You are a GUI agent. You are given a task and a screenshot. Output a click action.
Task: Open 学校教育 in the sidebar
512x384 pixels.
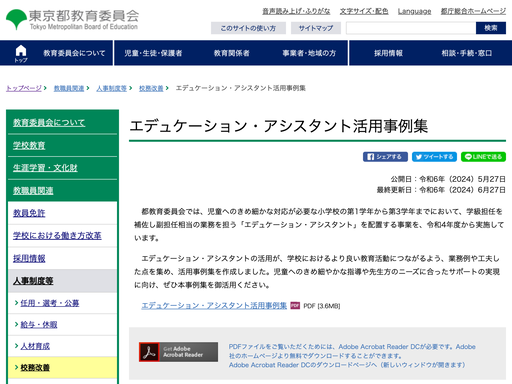click(x=29, y=145)
